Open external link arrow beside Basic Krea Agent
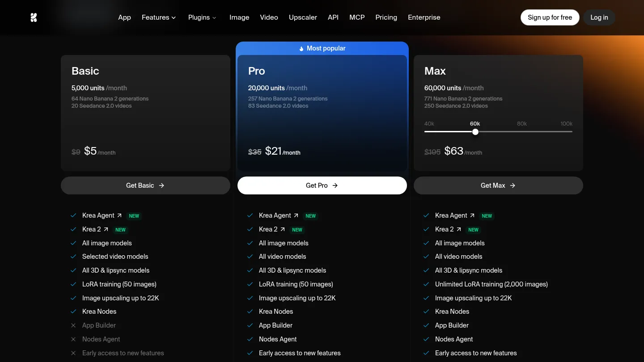This screenshot has width=644, height=362. [119, 215]
